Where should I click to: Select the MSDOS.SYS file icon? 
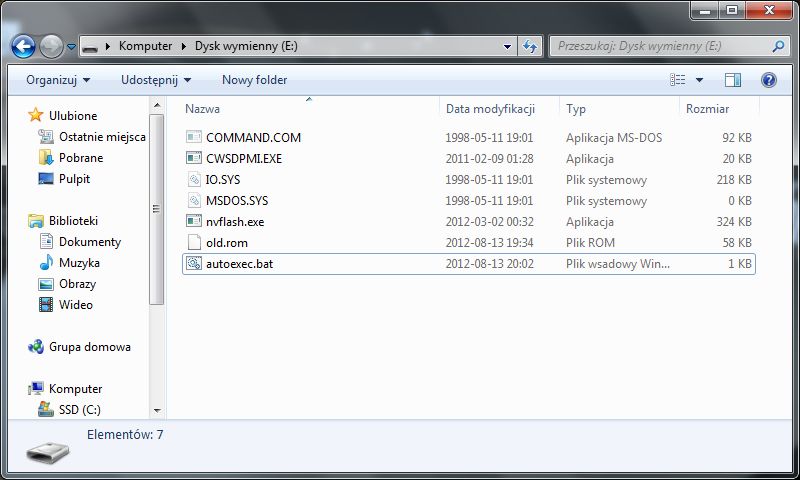point(194,200)
